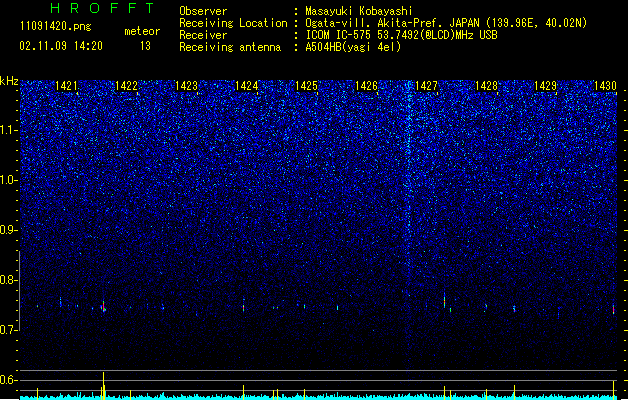The width and height of the screenshot is (629, 400).
Task: Click the meteor count label
Action: point(142,31)
